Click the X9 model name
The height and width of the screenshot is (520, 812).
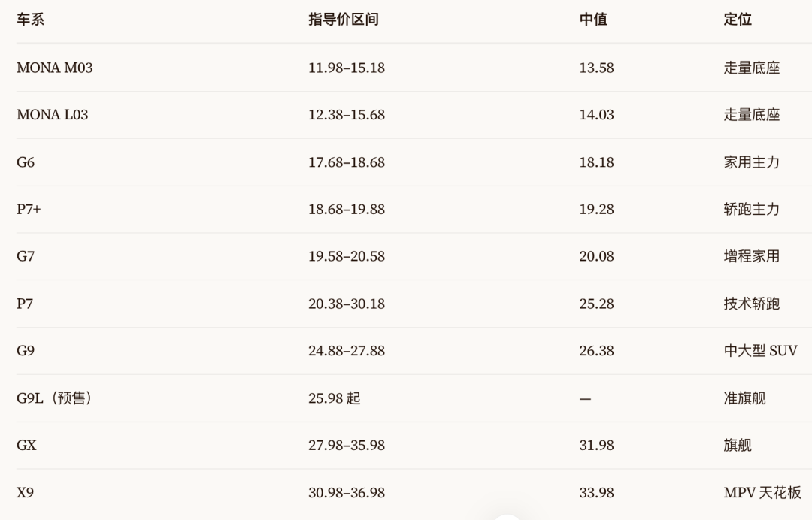25,493
